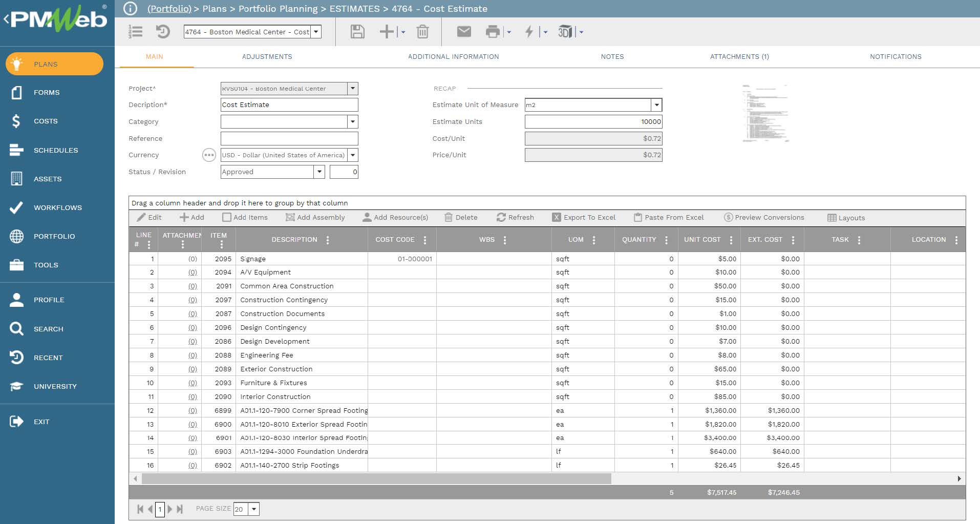The height and width of the screenshot is (524, 980).
Task: Expand the Status dropdown showing Approved
Action: pyautogui.click(x=319, y=172)
